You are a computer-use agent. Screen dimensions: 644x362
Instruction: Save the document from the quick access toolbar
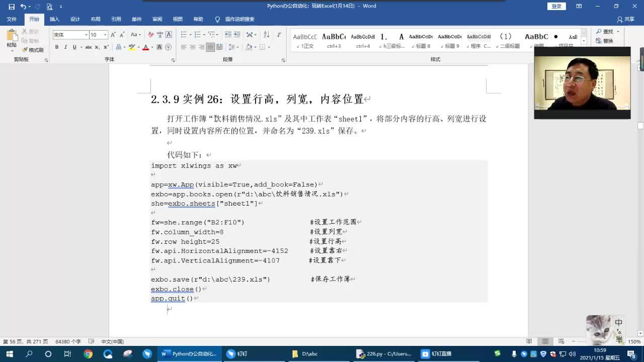[x=12, y=7]
